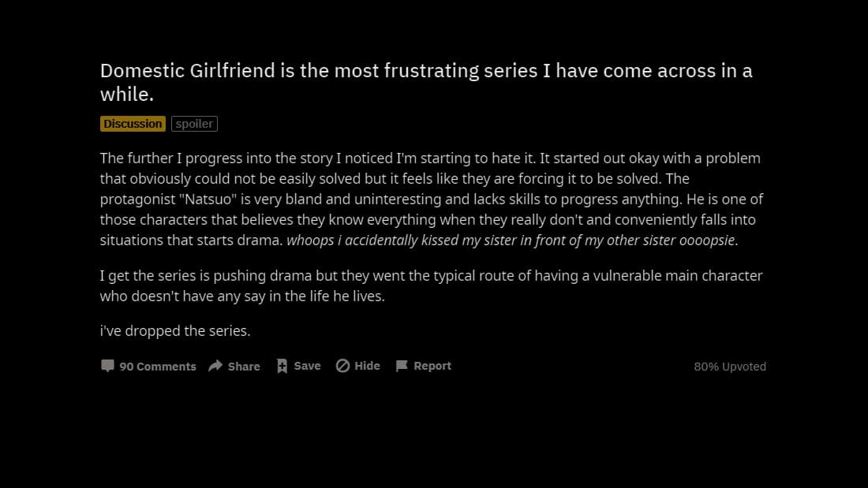The height and width of the screenshot is (488, 868).
Task: Click the "Save" text label
Action: click(x=307, y=366)
